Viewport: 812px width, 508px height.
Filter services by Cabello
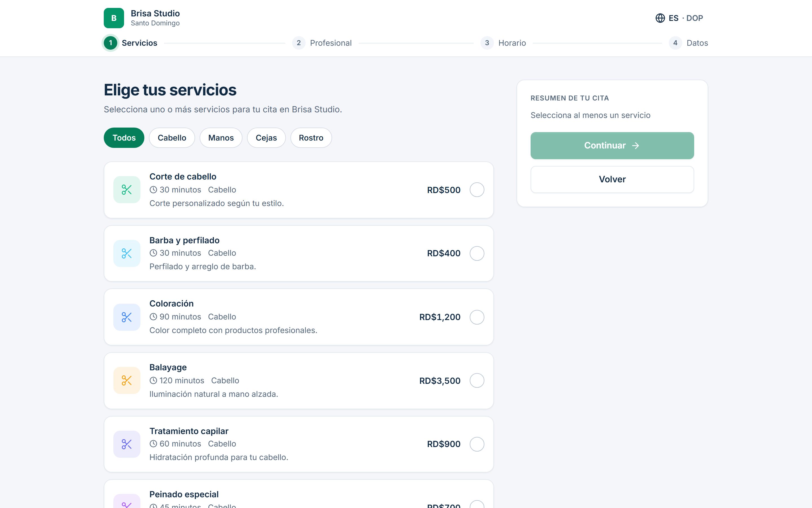click(172, 138)
